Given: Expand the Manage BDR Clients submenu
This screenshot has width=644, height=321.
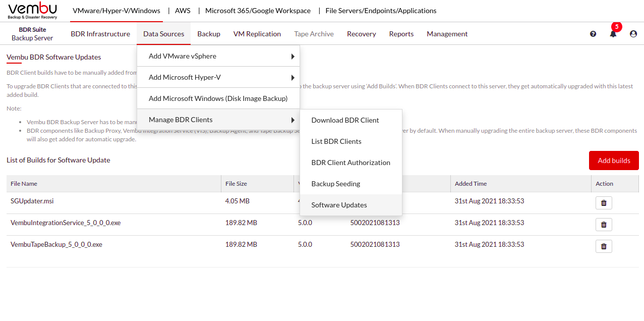Looking at the screenshot, I should tap(218, 120).
